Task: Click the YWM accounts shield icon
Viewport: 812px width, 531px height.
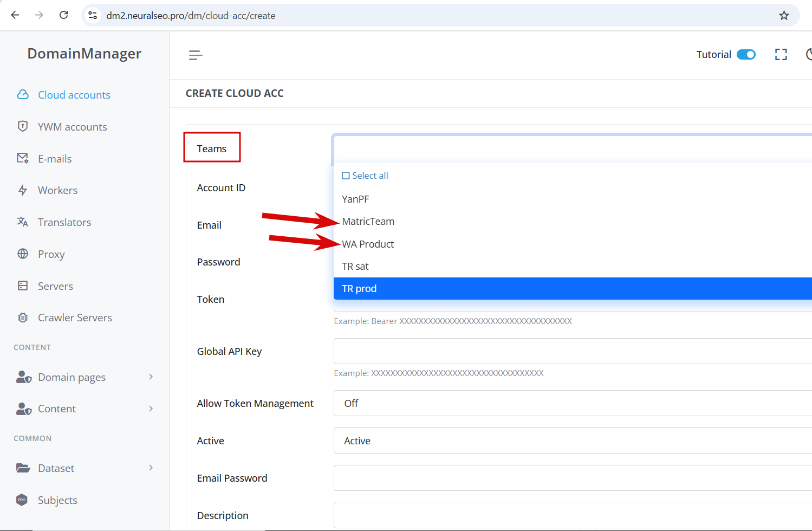Action: point(23,126)
